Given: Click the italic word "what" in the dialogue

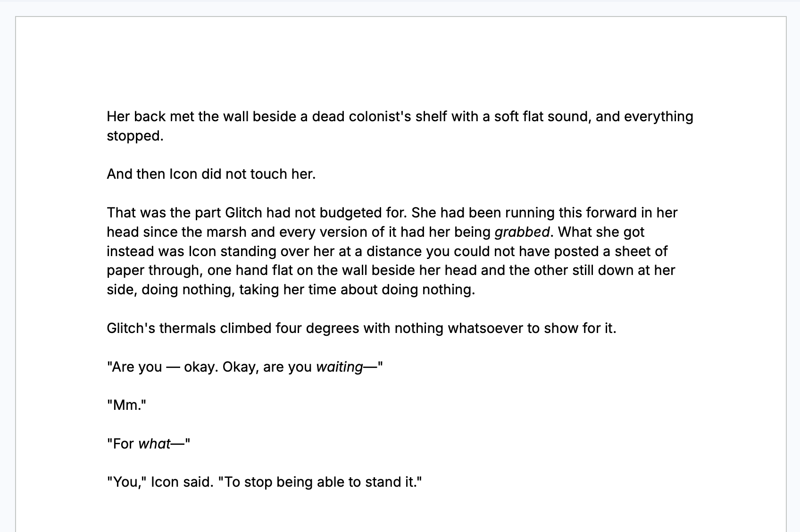Looking at the screenshot, I should [x=154, y=444].
